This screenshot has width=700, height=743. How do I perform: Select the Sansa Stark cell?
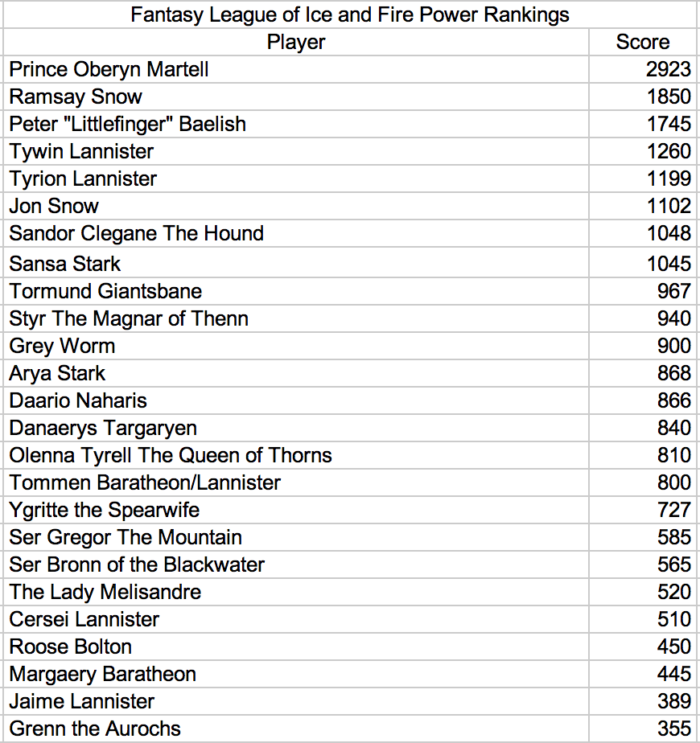[x=296, y=262]
